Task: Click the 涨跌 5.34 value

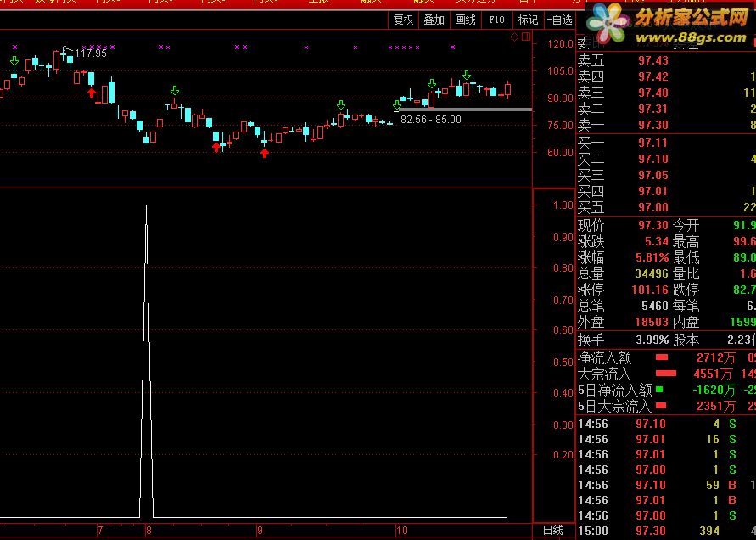Action: (657, 241)
